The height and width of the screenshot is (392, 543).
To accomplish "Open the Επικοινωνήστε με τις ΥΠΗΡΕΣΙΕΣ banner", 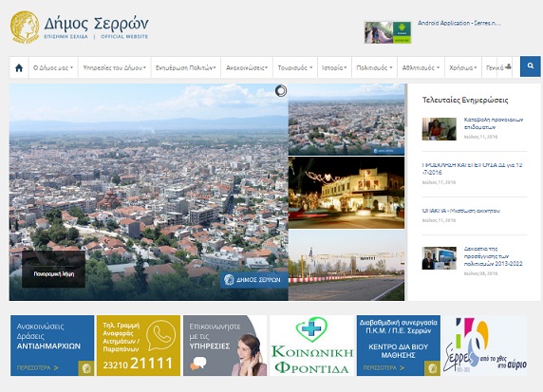I will point(225,345).
